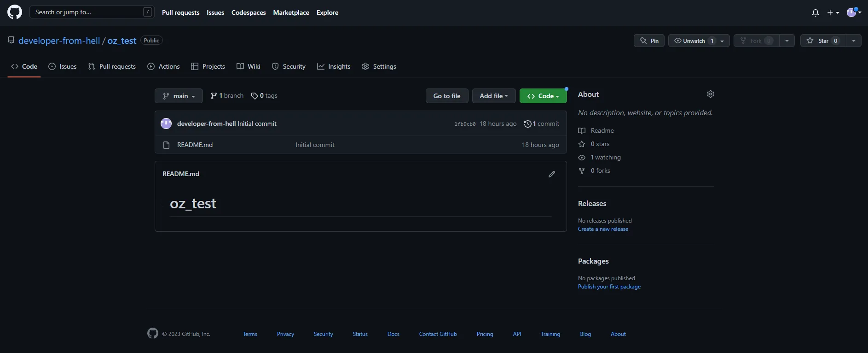The width and height of the screenshot is (868, 353).
Task: Switch to the repository Pull requests tab
Action: tap(112, 66)
